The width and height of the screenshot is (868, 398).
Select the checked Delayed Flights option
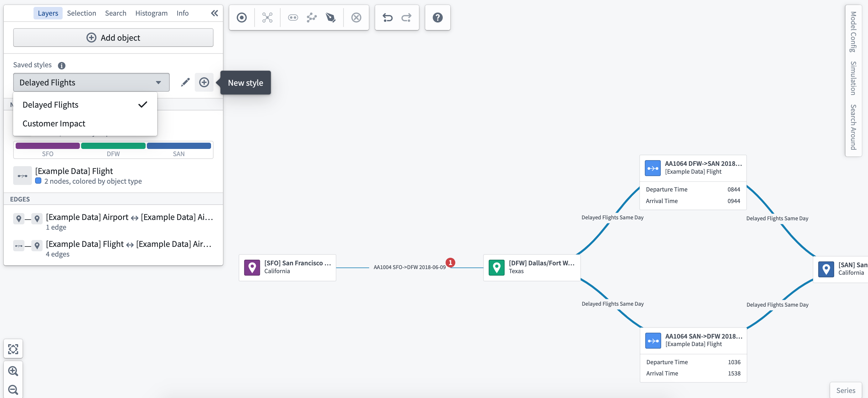[85, 105]
